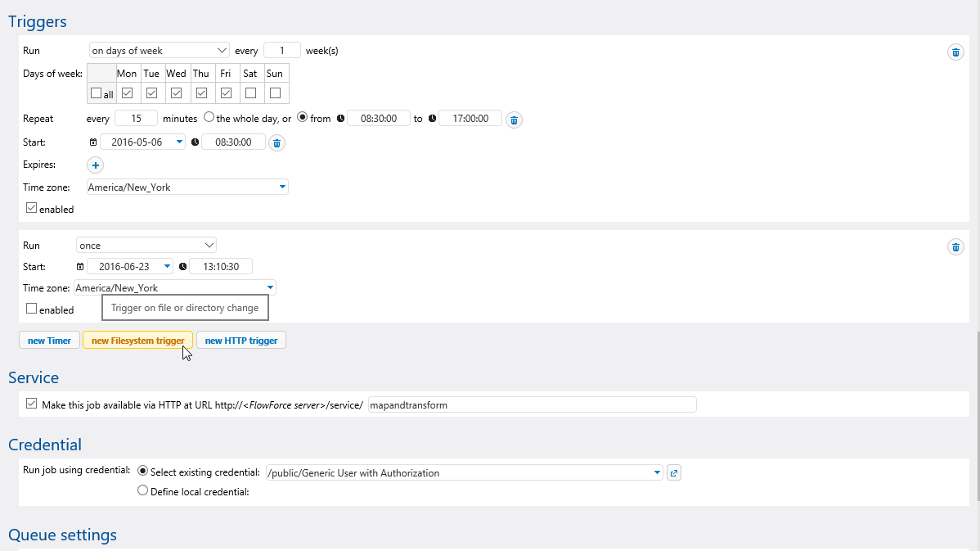Screen dimensions: 980x551
Task: Open the 'on days of week' Run dropdown
Action: click(160, 51)
